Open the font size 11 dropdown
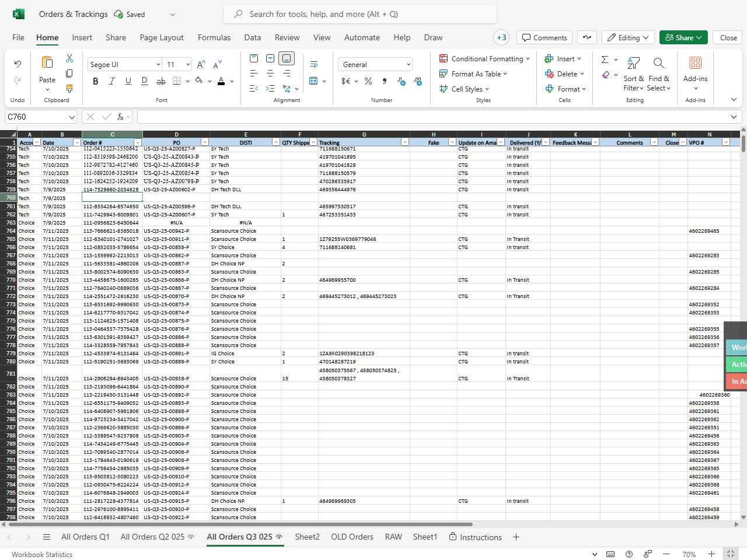 click(188, 64)
